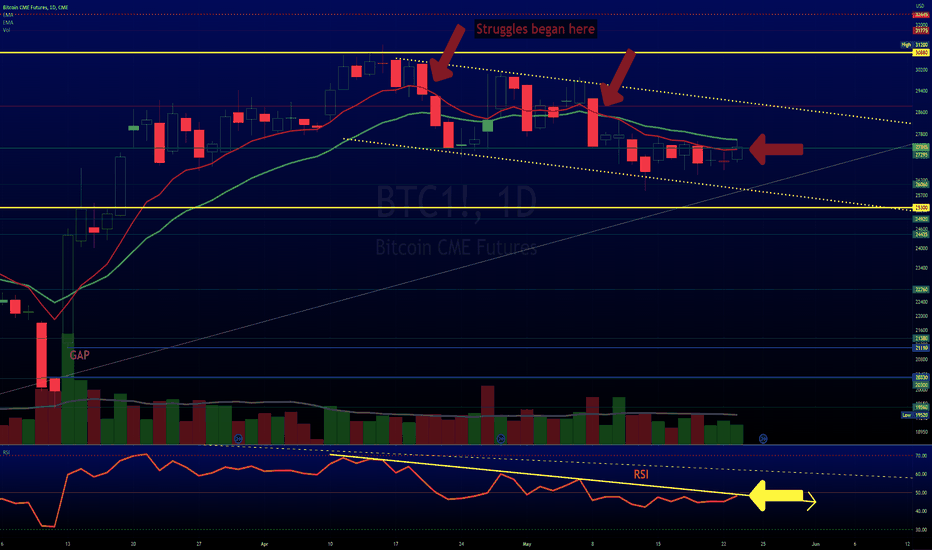Click the GAP text annotation
932x550 pixels.
[x=80, y=355]
